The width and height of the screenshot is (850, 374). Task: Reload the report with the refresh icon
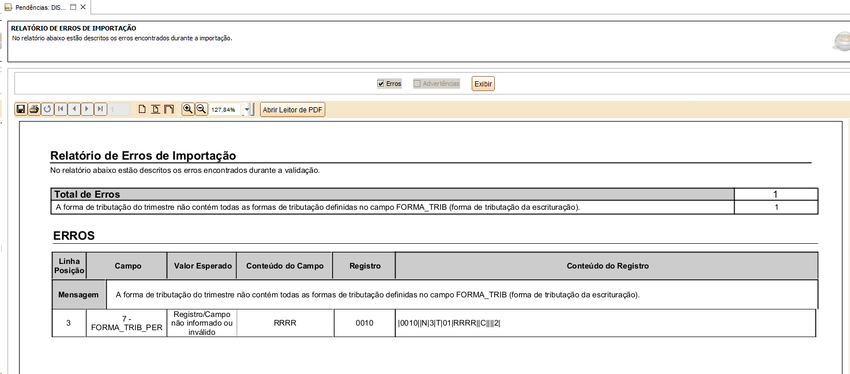click(47, 109)
